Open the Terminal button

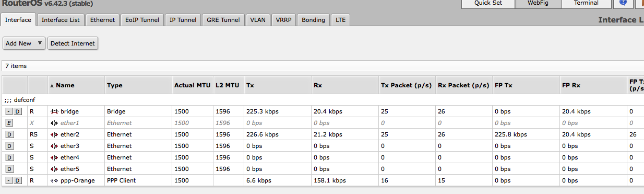tap(587, 3)
